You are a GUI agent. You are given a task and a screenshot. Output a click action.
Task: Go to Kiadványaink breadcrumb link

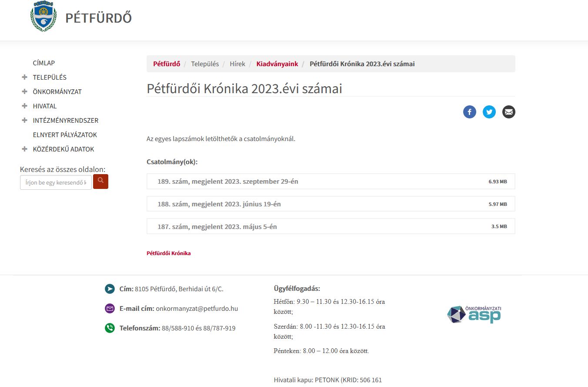pos(277,64)
